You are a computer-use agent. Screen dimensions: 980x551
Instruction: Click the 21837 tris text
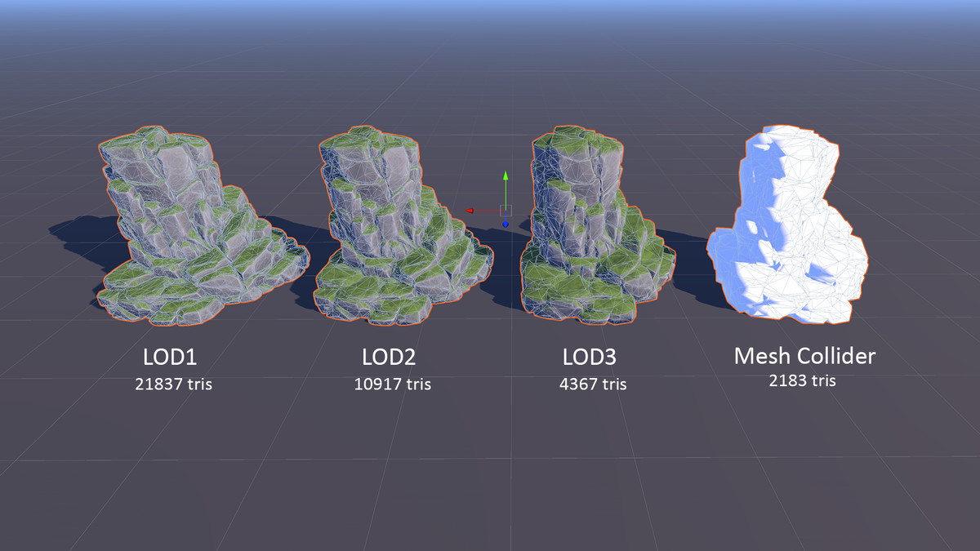(x=173, y=384)
